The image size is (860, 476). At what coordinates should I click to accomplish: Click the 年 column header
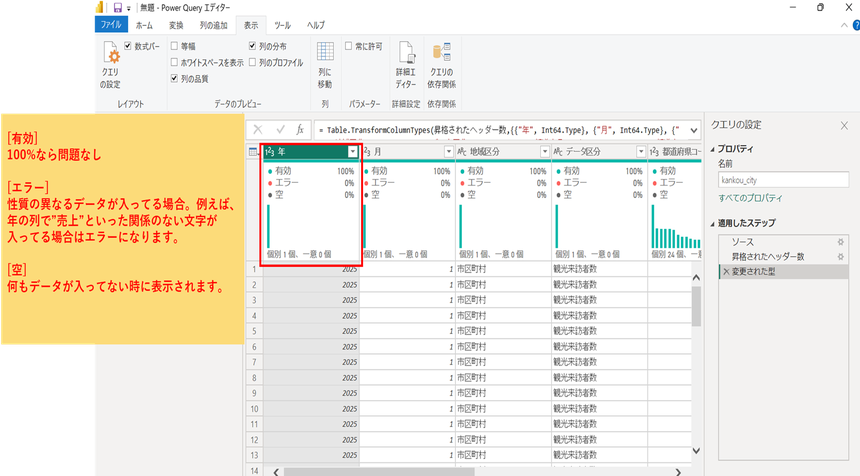[311, 152]
